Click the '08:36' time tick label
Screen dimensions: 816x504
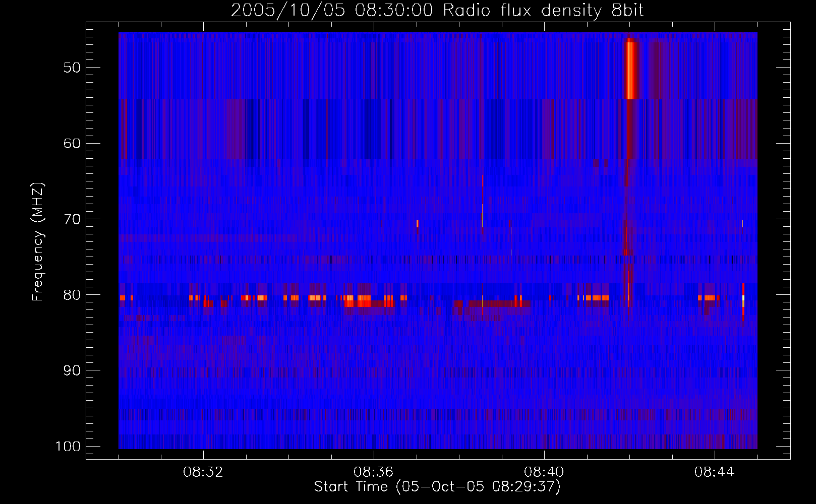[x=374, y=472]
